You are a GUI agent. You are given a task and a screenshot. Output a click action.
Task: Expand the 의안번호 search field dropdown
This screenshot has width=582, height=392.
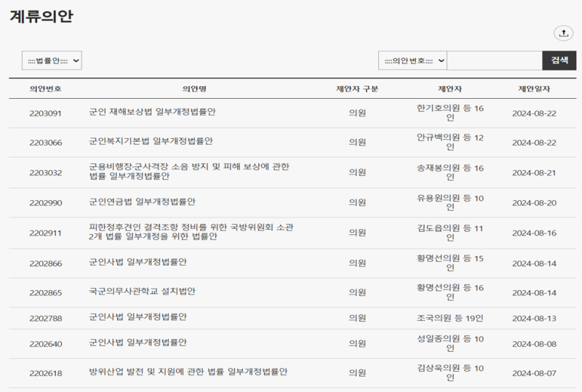pyautogui.click(x=412, y=60)
